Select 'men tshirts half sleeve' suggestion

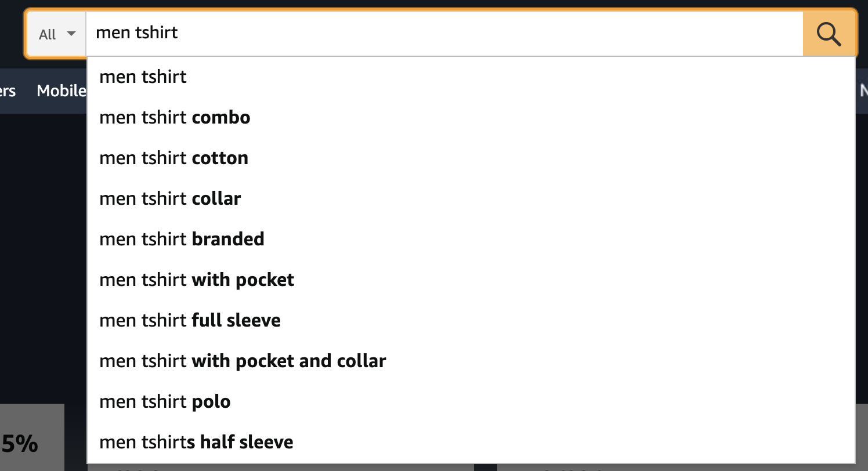tap(196, 442)
